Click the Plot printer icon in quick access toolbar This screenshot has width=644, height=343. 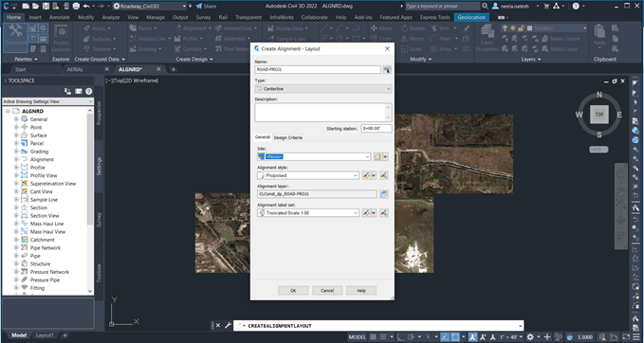point(76,6)
